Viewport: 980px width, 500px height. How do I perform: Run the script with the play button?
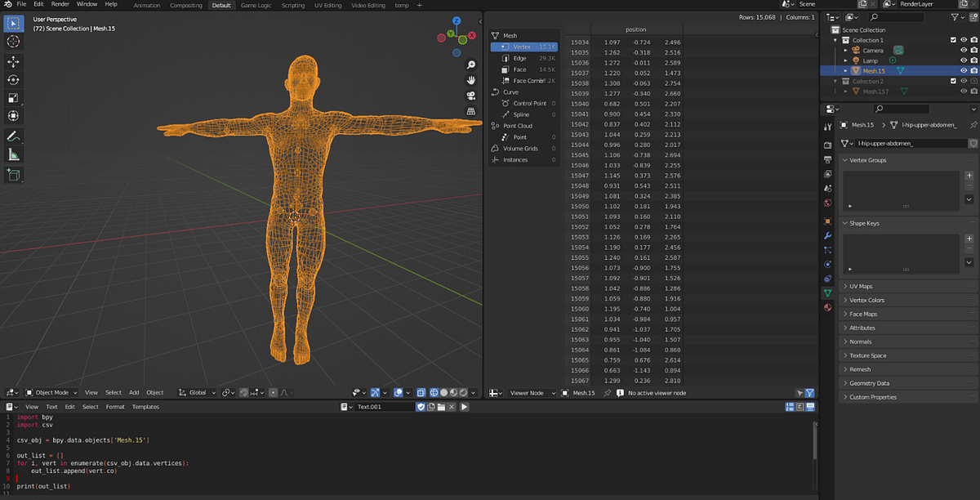[x=465, y=406]
